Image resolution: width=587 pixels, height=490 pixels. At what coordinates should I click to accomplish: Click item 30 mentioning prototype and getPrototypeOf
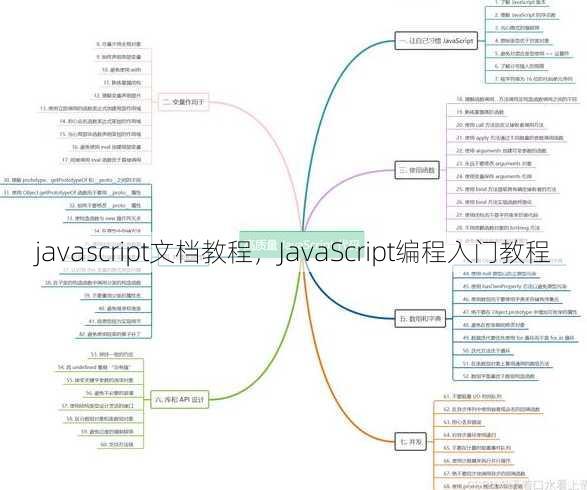(x=72, y=180)
